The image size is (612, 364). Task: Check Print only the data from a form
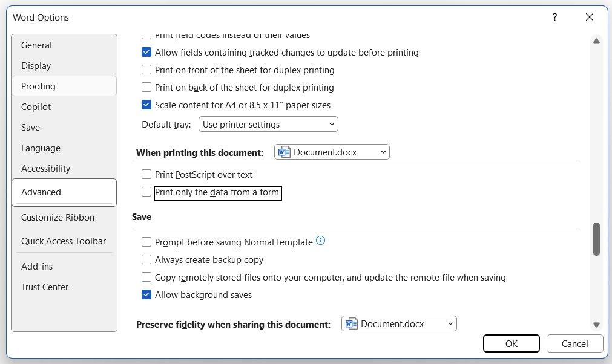tap(146, 192)
